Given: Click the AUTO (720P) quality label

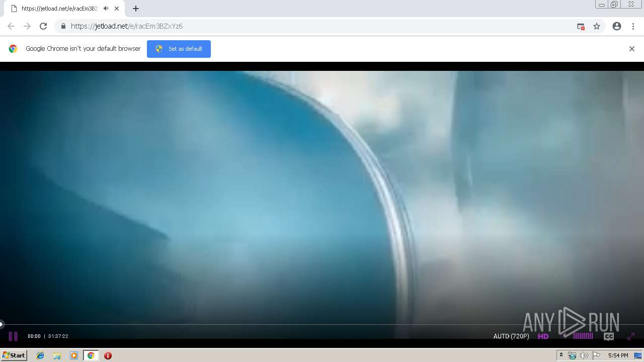Looking at the screenshot, I should [x=511, y=336].
